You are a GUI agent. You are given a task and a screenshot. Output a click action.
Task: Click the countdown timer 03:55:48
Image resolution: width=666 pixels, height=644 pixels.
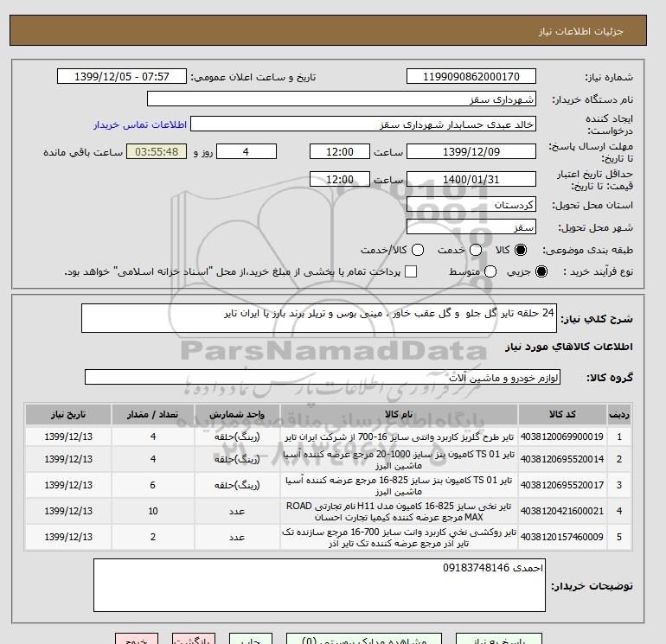[157, 151]
